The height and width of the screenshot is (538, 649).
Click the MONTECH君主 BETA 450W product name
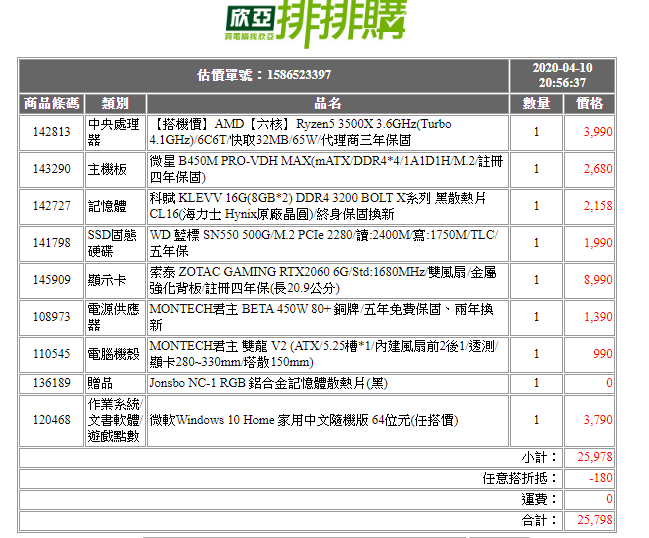pyautogui.click(x=321, y=317)
